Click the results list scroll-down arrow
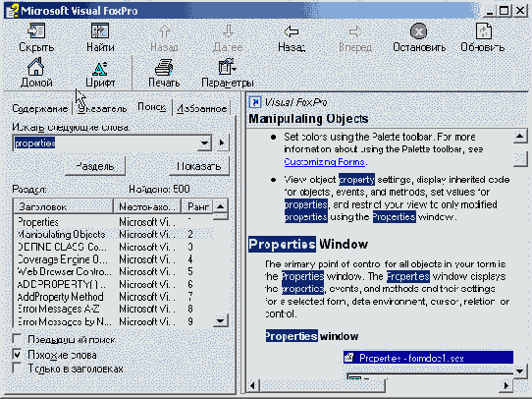The width and height of the screenshot is (532, 399). [x=221, y=320]
